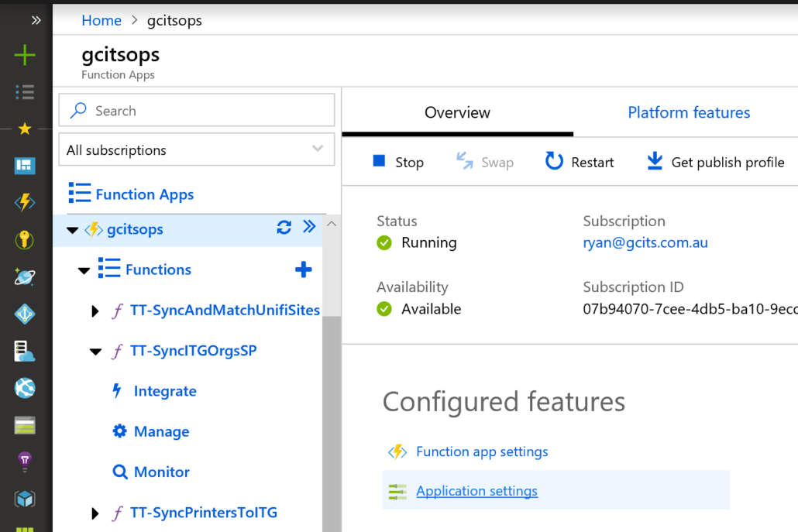
Task: Open App Services globe icon in sidebar
Action: [x=25, y=389]
